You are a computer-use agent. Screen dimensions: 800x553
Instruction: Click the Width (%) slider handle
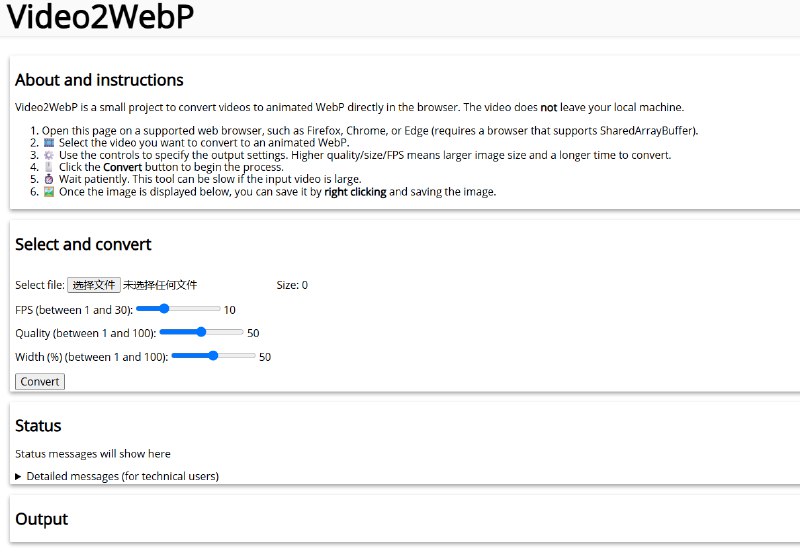click(x=213, y=356)
